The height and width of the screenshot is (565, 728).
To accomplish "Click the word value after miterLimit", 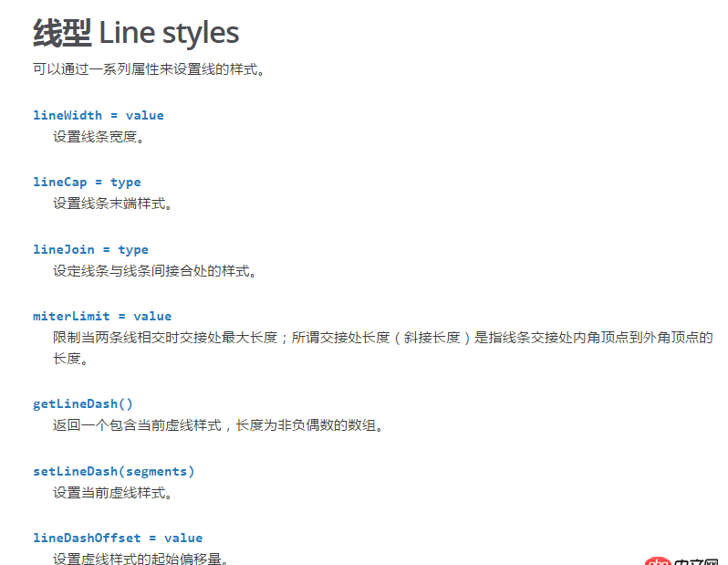I will pyautogui.click(x=152, y=316).
